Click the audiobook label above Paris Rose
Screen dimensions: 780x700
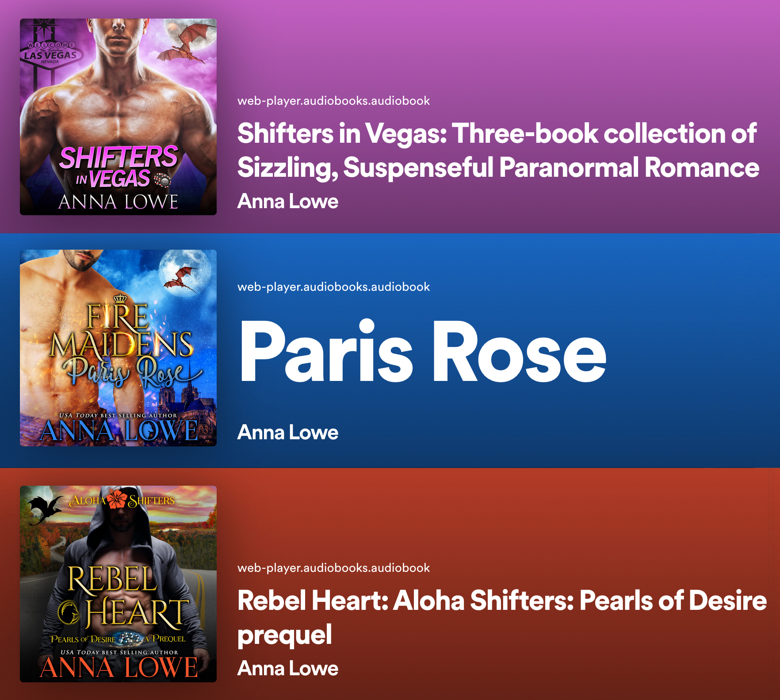point(333,287)
